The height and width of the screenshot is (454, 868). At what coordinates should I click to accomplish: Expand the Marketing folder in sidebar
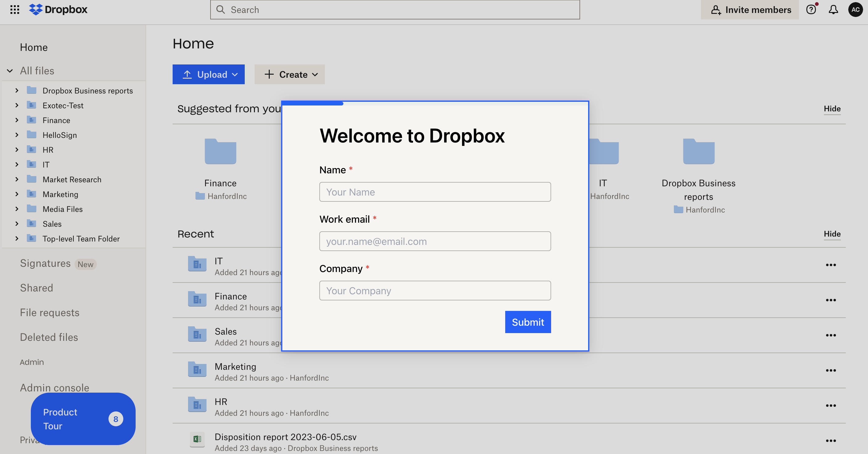[17, 194]
